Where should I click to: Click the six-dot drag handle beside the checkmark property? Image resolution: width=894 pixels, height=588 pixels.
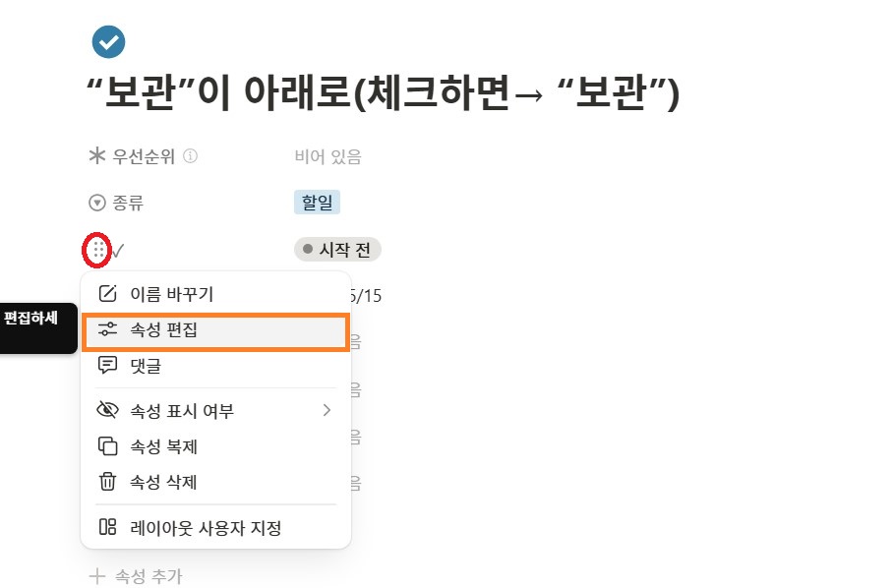[x=97, y=250]
